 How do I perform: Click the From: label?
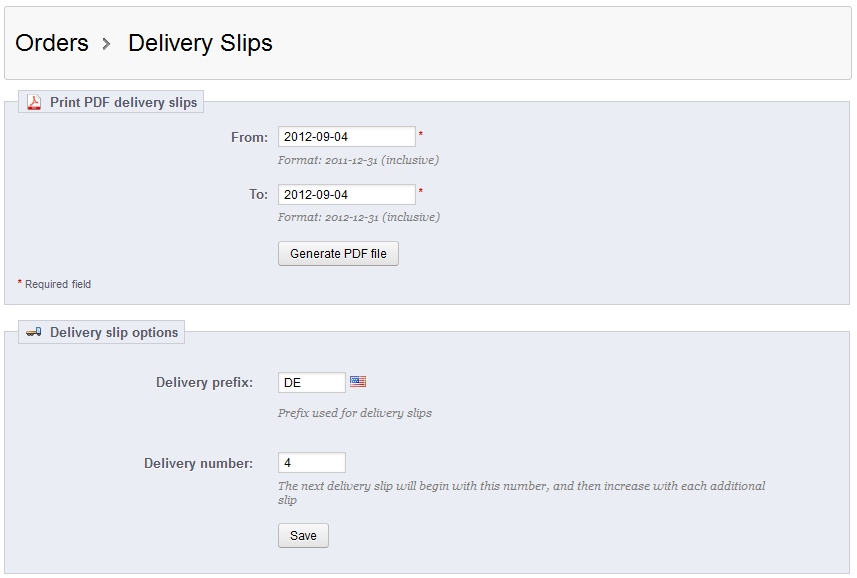[249, 137]
